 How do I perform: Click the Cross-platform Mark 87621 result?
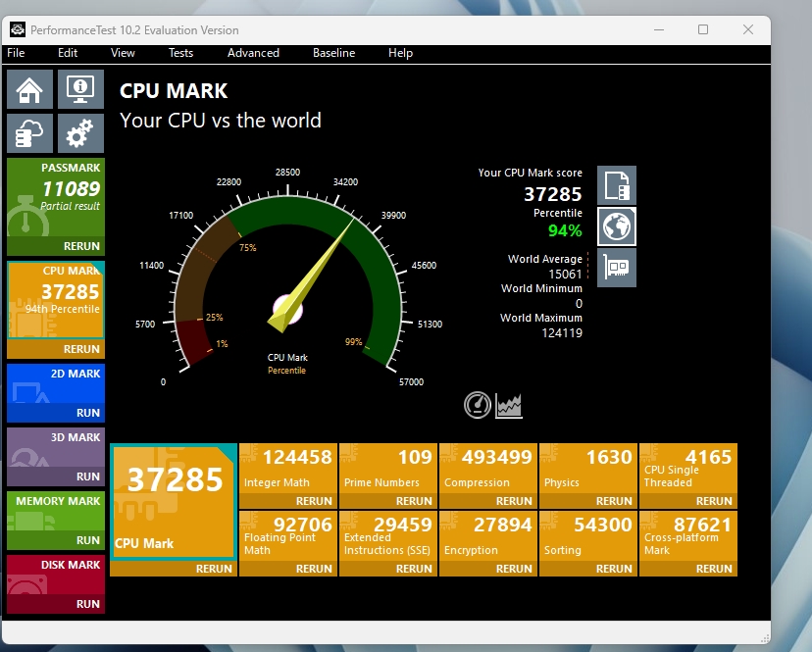[687, 536]
